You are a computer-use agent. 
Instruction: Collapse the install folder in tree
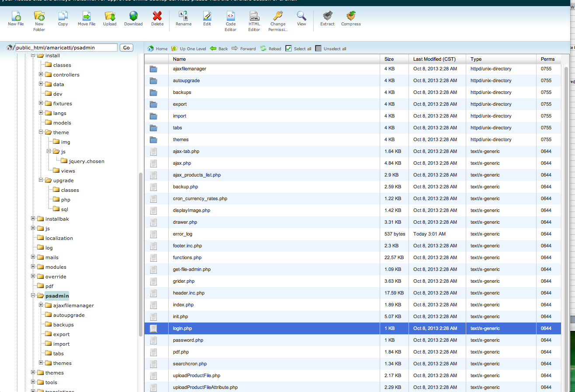click(x=33, y=56)
